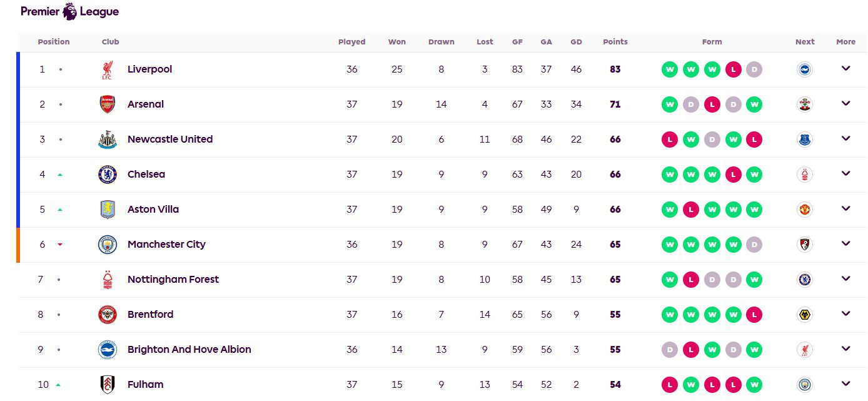This screenshot has height=401, width=868.
Task: Open the Nottingham Forest club link
Action: (x=173, y=280)
